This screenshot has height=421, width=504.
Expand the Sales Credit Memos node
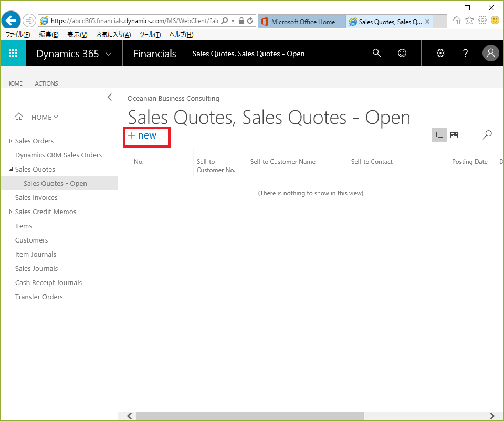tap(10, 212)
